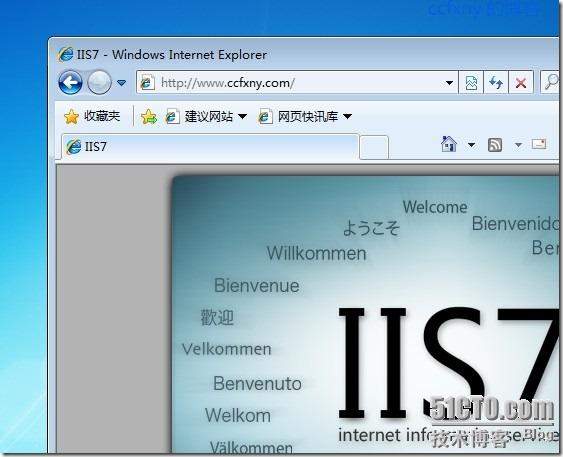Viewport: 563px width, 457px height.
Task: Open a new blank tab
Action: pos(374,147)
